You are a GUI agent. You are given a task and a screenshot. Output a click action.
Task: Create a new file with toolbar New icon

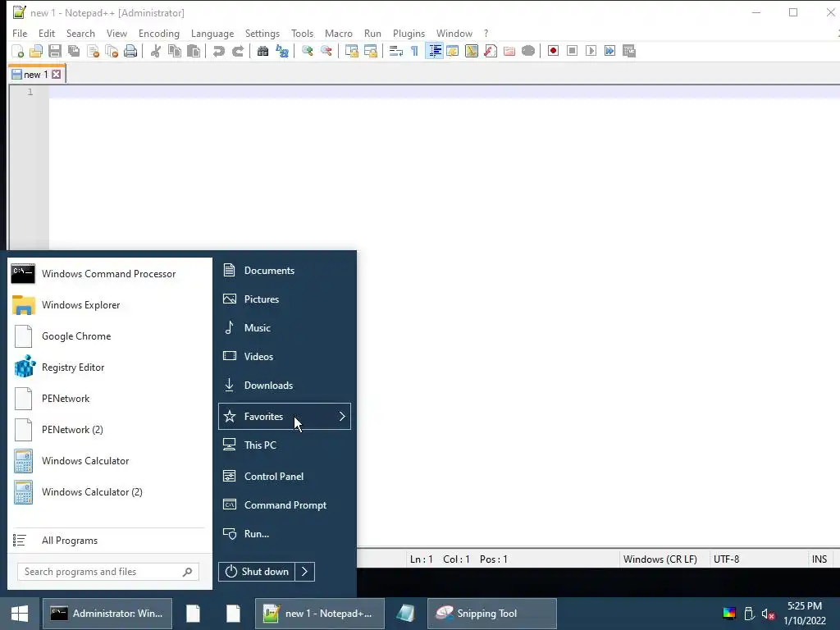[18, 52]
